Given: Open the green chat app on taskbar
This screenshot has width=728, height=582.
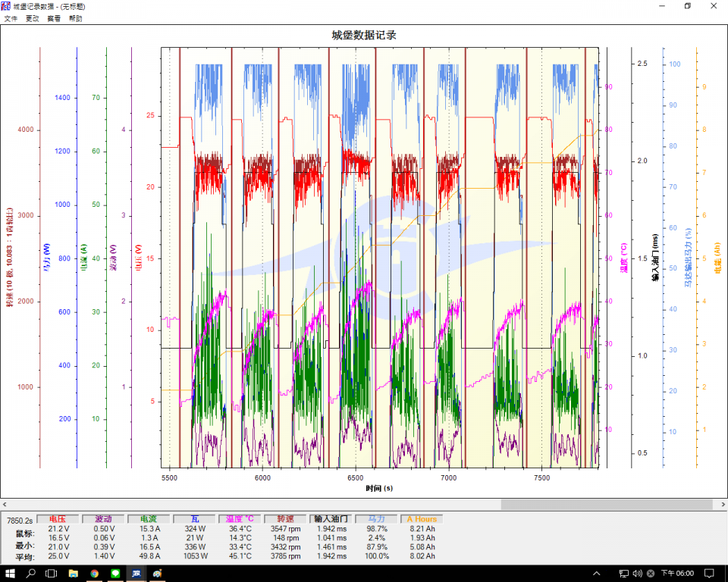Looking at the screenshot, I should click(x=115, y=573).
